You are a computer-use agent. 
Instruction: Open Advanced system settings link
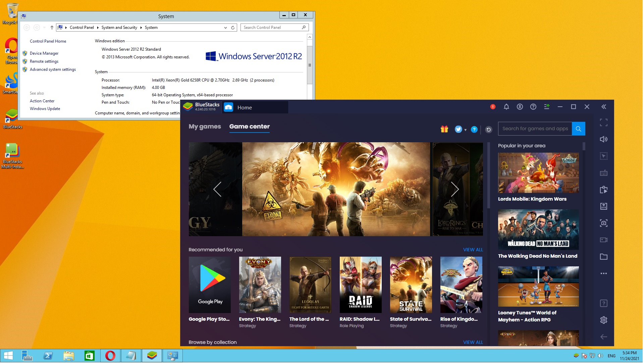coord(53,70)
